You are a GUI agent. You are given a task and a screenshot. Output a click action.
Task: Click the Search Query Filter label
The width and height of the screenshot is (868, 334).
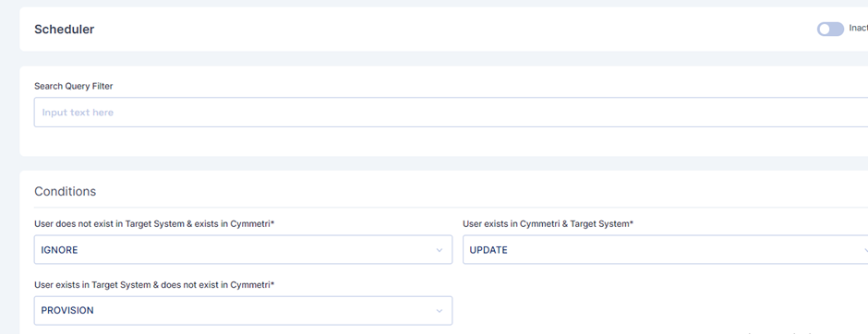click(x=74, y=86)
